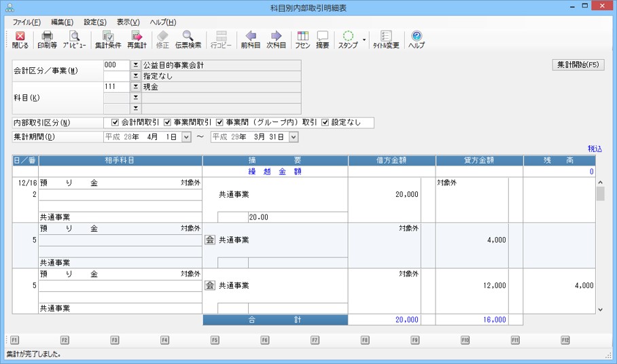Toggle the 会計間取引 checkbox
This screenshot has height=364, width=617.
coord(116,123)
